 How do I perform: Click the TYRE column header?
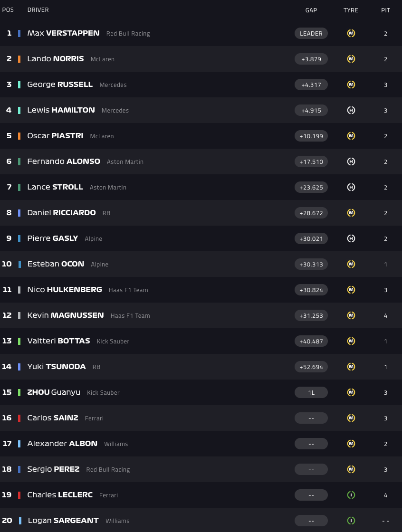[x=351, y=10]
